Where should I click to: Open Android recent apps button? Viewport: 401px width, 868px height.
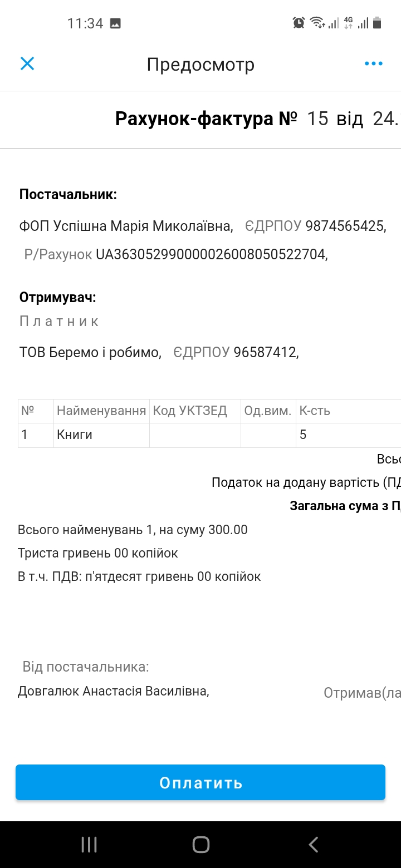coord(89,845)
